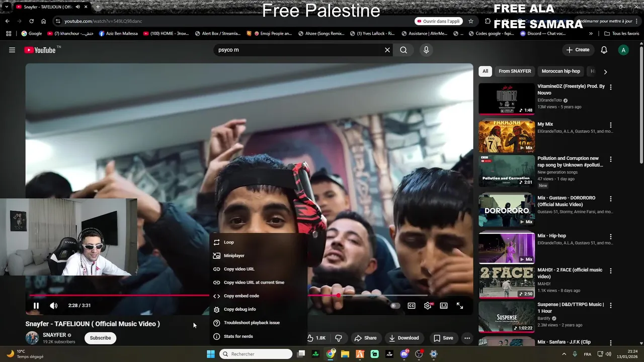This screenshot has width=644, height=362.
Task: Reload the page in Chrome
Action: [31, 21]
